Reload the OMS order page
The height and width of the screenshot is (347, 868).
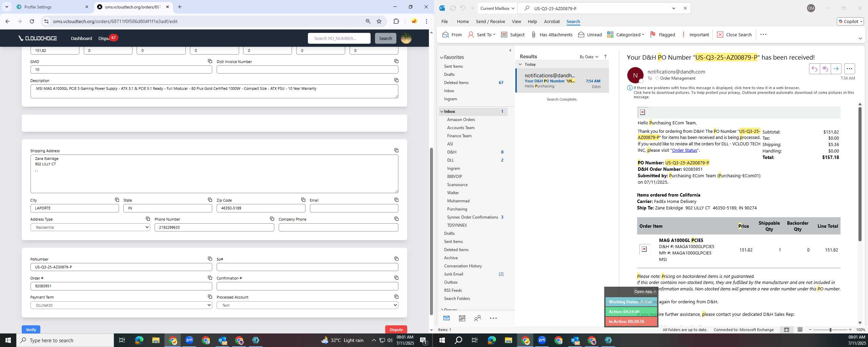tap(32, 21)
